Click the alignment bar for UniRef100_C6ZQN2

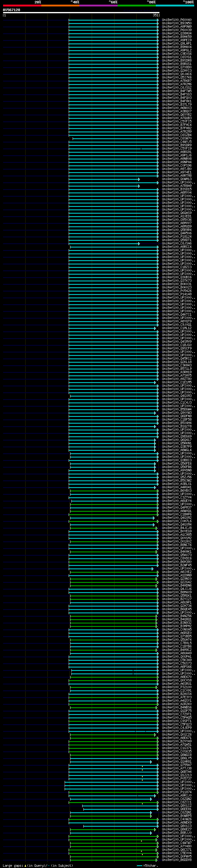[111, 799]
